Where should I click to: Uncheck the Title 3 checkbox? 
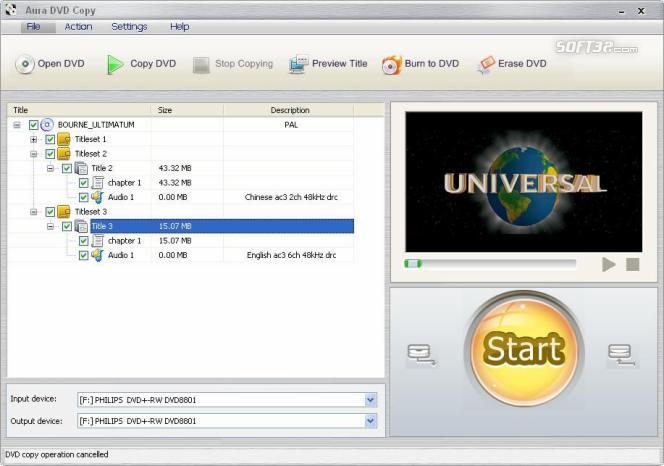pos(67,226)
